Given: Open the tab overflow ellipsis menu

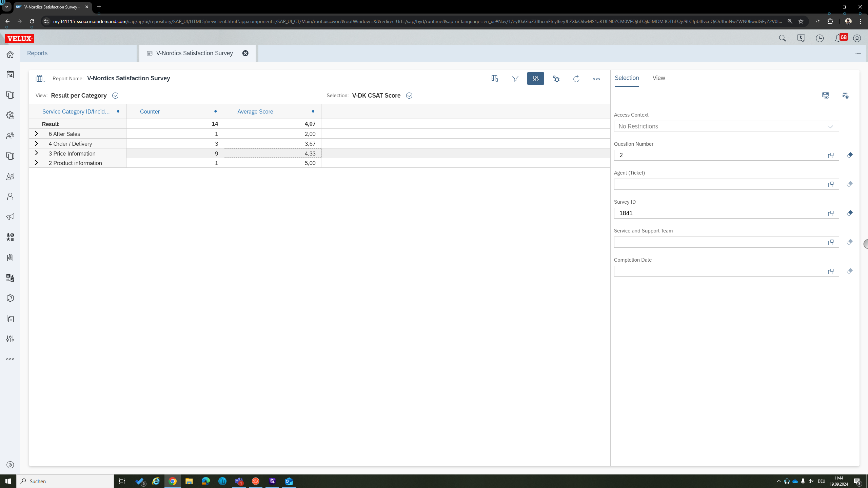Looking at the screenshot, I should 858,54.
